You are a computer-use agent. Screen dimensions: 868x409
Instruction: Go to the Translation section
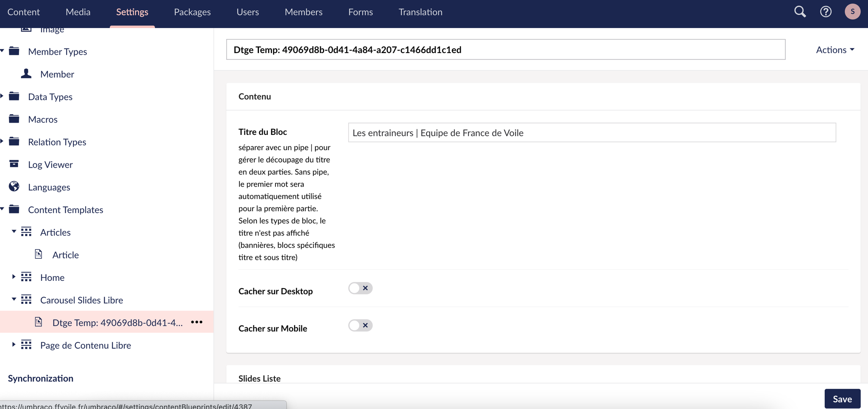(420, 12)
